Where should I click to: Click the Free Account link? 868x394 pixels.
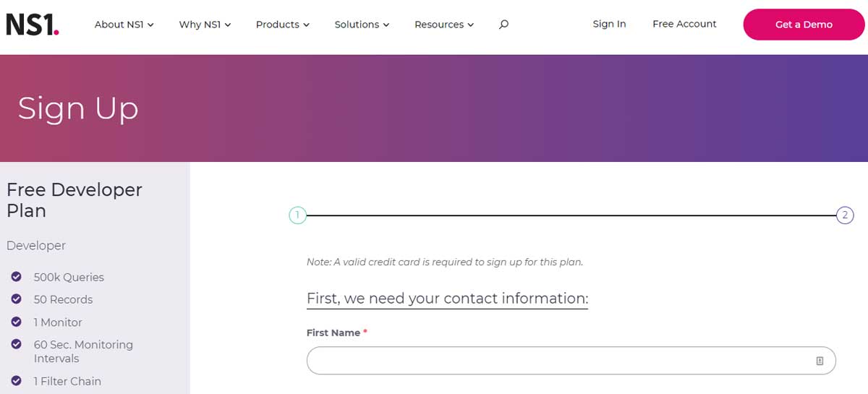tap(684, 24)
